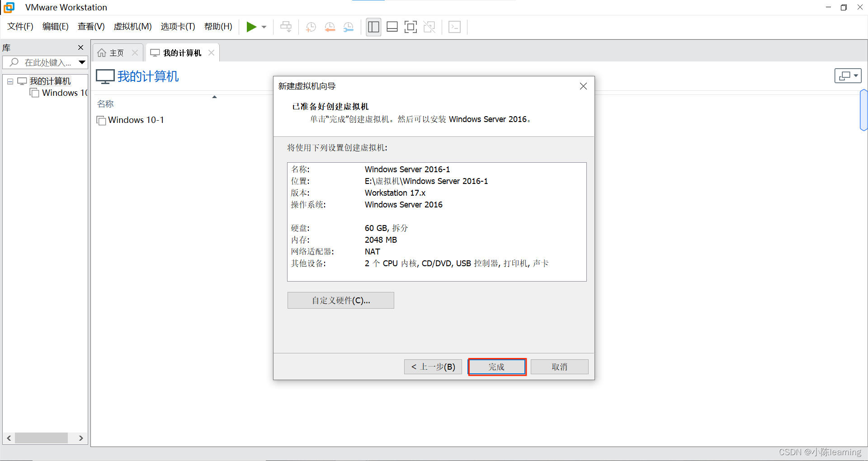This screenshot has width=868, height=461.
Task: Click the full screen mode icon
Action: [x=410, y=27]
